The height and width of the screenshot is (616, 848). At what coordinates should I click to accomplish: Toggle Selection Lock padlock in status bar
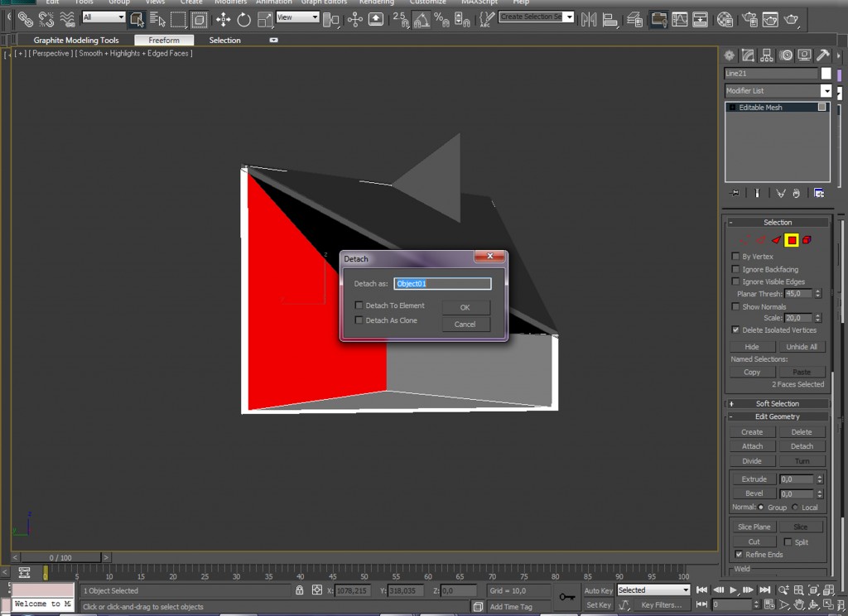299,590
